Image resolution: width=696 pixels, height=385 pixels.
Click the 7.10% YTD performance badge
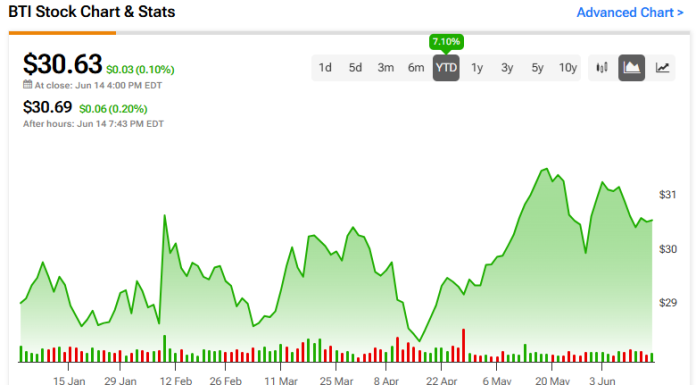tap(446, 42)
